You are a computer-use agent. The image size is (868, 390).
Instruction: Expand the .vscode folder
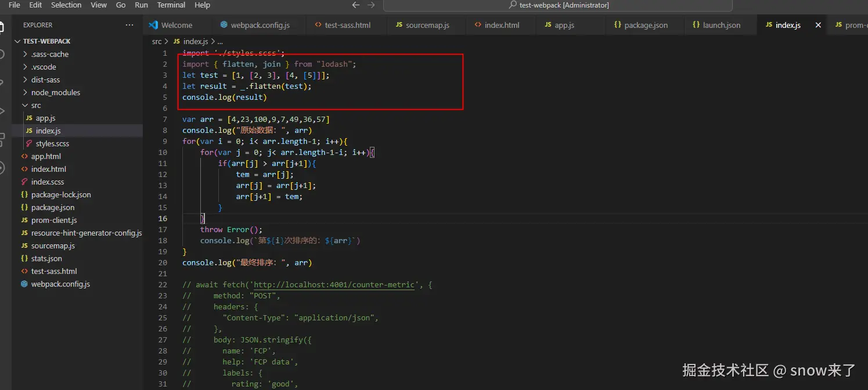coord(77,67)
